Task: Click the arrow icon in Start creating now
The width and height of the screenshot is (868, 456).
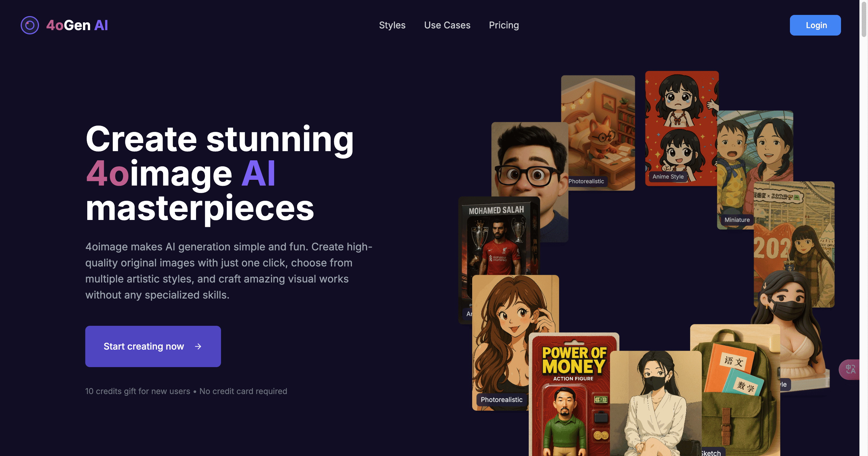Action: (x=198, y=346)
